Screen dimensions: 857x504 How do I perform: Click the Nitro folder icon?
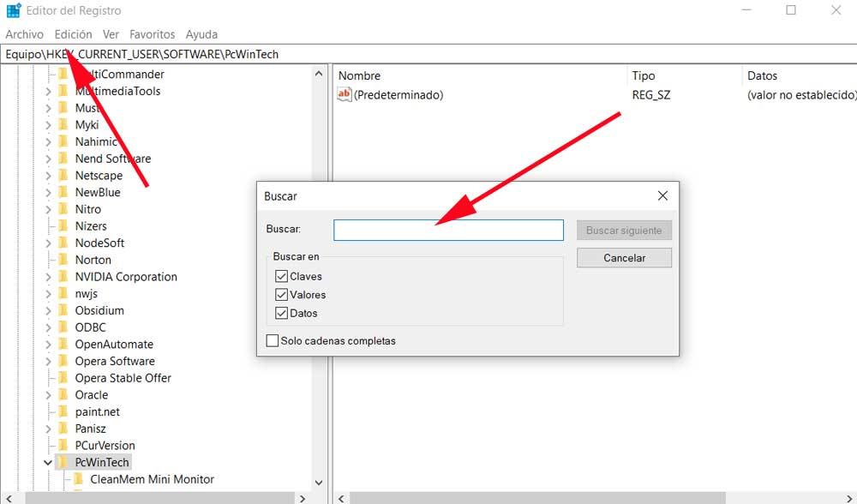click(63, 209)
